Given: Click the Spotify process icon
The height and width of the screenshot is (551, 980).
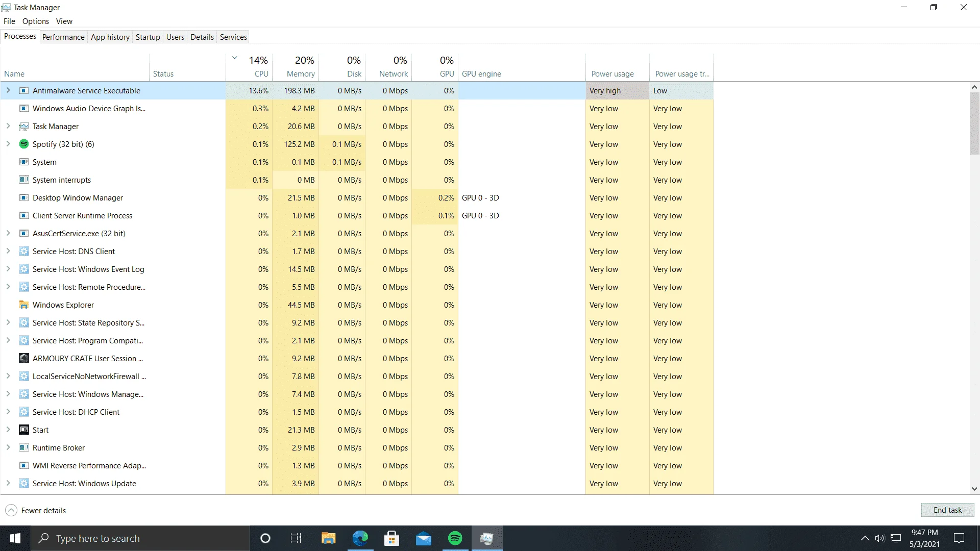Looking at the screenshot, I should point(23,144).
